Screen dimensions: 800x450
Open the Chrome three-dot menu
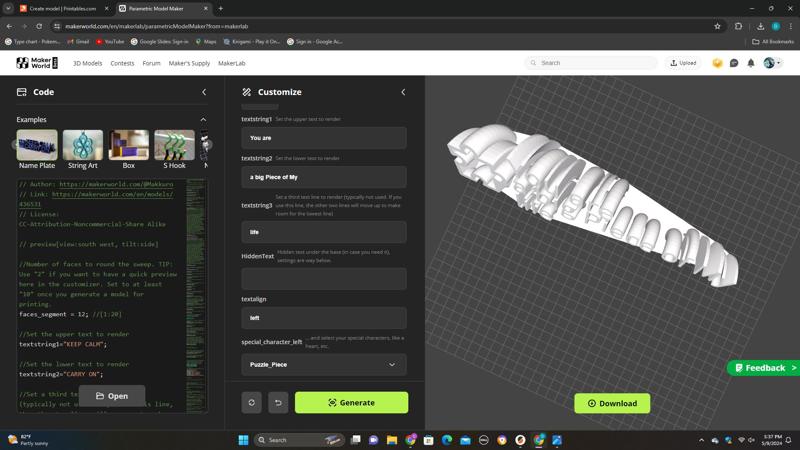(x=790, y=26)
